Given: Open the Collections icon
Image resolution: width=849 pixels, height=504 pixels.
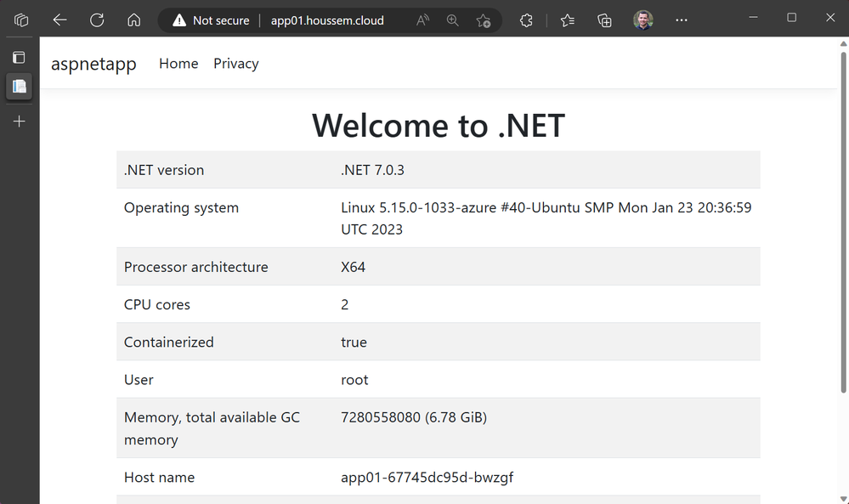Looking at the screenshot, I should (x=604, y=20).
